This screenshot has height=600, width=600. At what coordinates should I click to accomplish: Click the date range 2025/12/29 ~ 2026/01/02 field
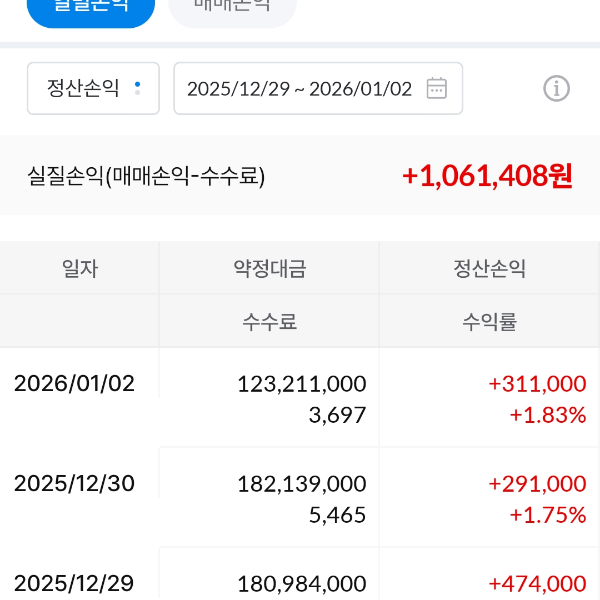[x=299, y=88]
